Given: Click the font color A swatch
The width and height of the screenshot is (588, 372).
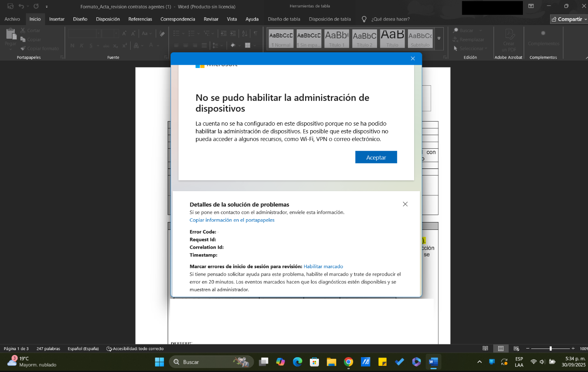Looking at the screenshot, I should (x=151, y=45).
